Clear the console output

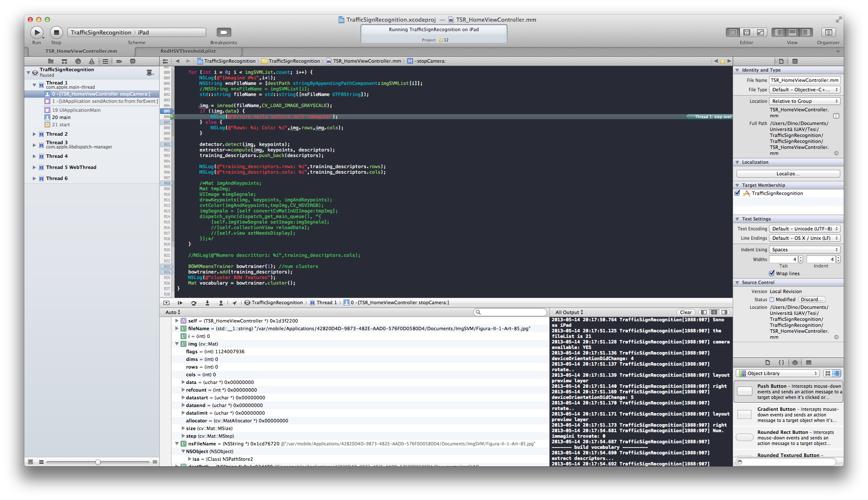686,312
